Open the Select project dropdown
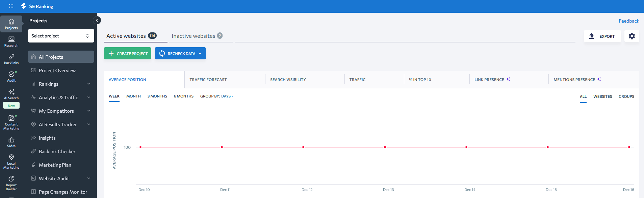 pyautogui.click(x=61, y=36)
